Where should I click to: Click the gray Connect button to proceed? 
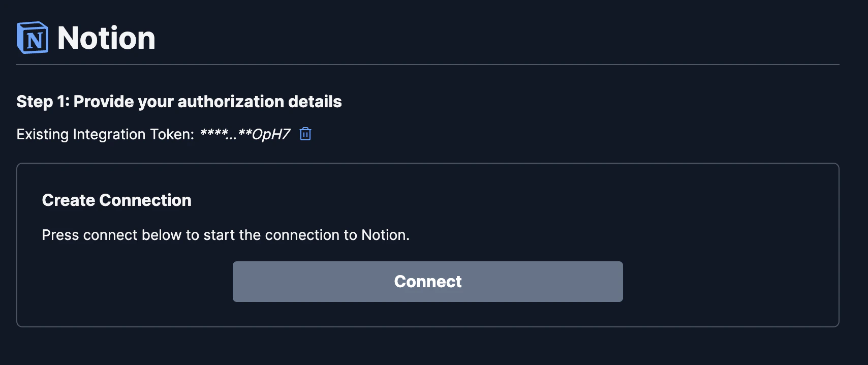tap(427, 281)
